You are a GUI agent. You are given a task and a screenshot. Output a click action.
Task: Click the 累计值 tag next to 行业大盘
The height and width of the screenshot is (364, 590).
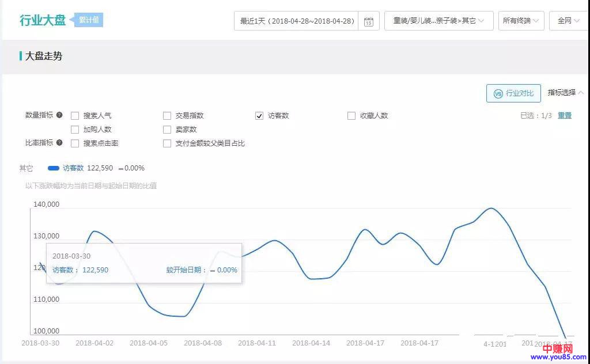[x=88, y=20]
